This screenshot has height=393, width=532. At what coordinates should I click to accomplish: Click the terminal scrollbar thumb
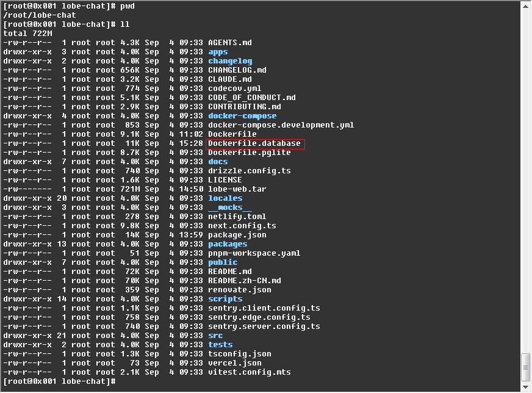525,366
